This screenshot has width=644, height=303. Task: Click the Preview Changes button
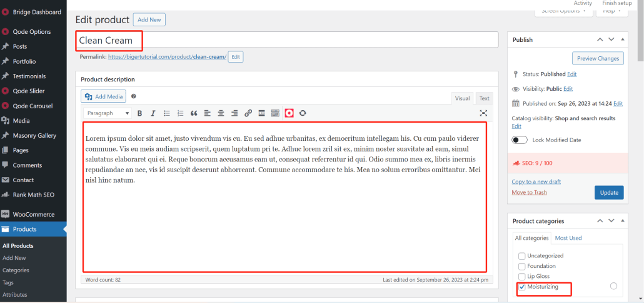[x=598, y=58]
